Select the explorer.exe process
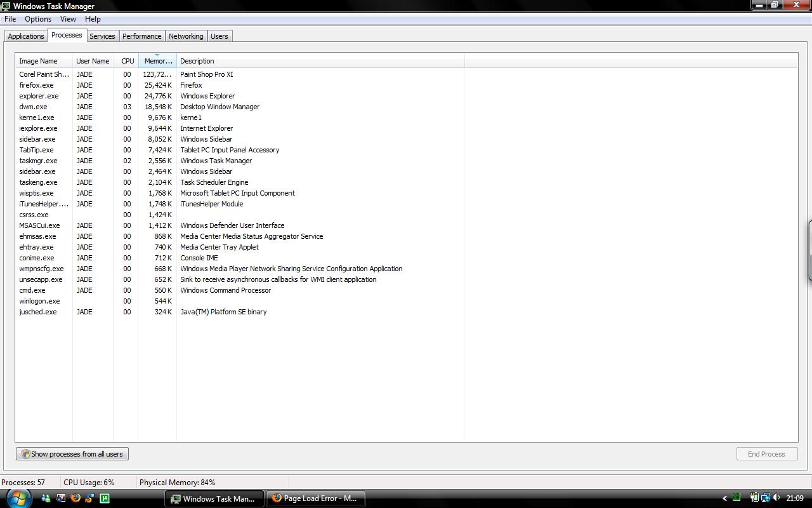The height and width of the screenshot is (508, 812). tap(240, 96)
